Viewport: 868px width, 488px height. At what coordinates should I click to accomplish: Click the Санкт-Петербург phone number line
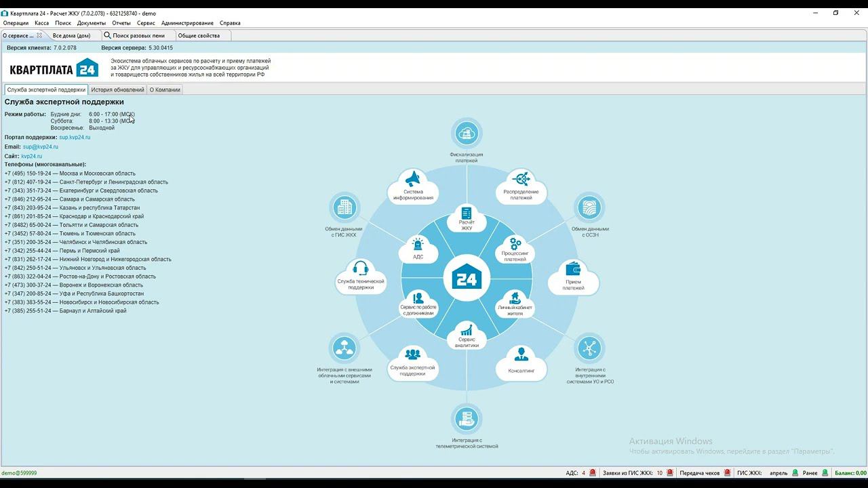[86, 182]
